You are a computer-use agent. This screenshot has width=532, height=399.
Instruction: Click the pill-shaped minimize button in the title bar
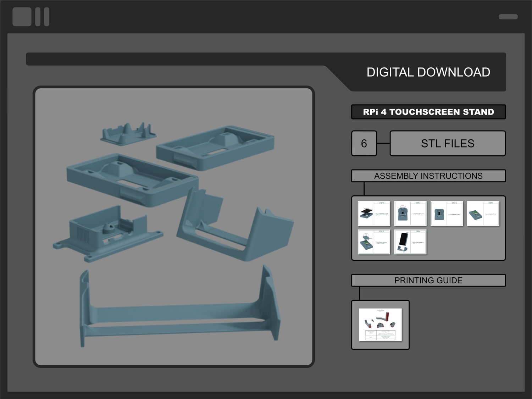(x=508, y=17)
